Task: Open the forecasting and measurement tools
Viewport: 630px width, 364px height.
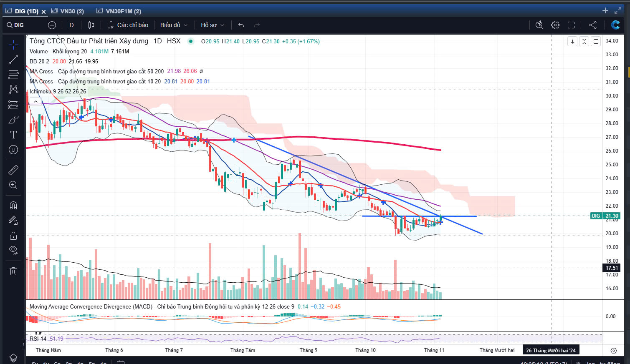Action: pyautogui.click(x=13, y=105)
